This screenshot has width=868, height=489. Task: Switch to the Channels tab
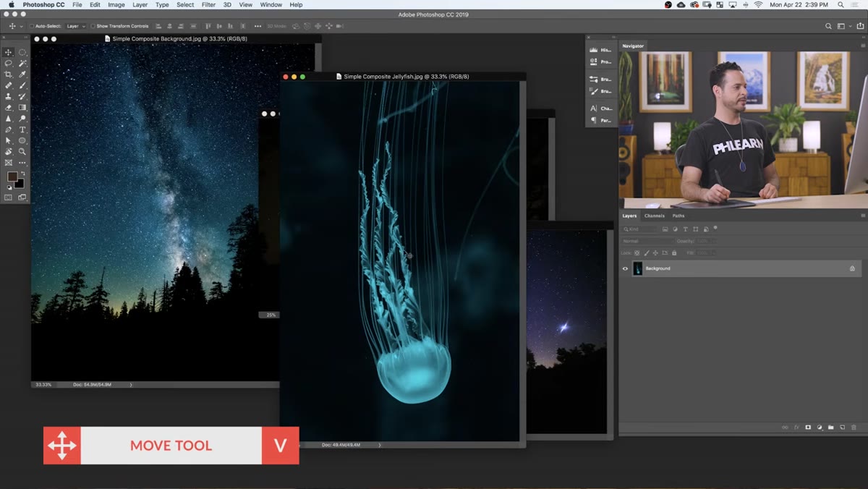654,216
